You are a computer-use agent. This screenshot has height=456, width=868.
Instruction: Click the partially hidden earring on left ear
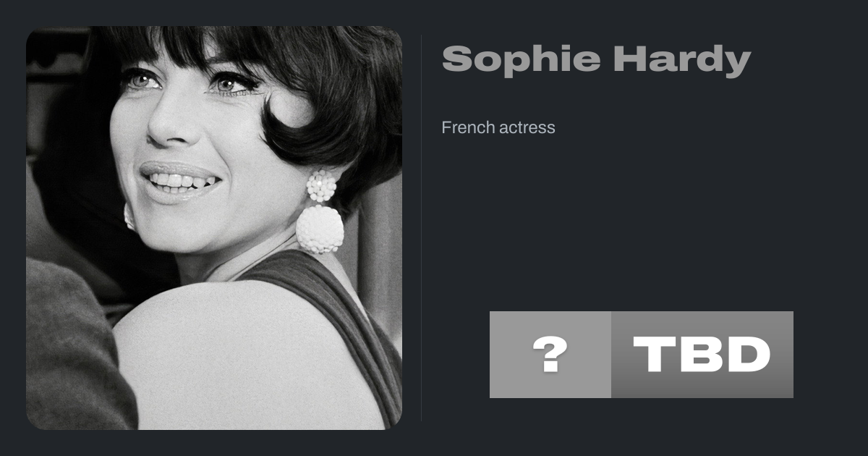point(129,216)
